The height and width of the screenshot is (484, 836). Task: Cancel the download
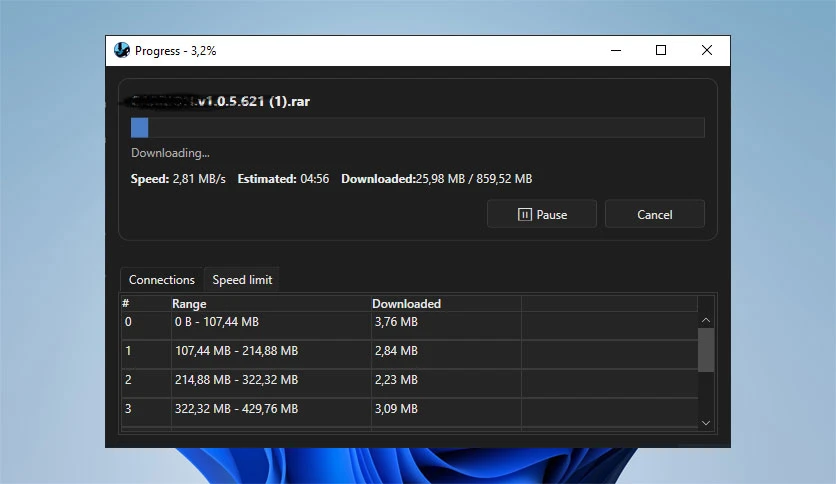[x=655, y=214]
